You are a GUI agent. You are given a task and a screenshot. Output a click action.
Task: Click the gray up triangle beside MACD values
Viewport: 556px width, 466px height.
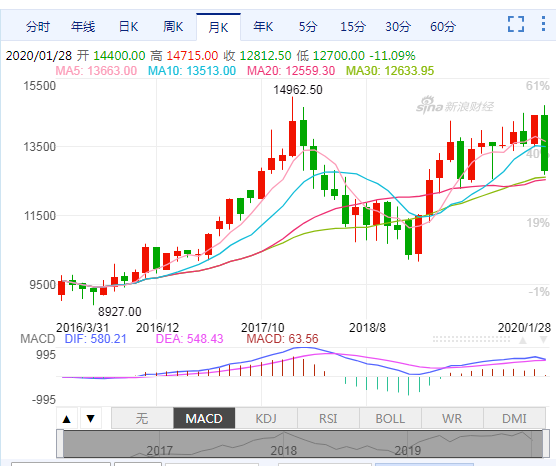click(523, 340)
